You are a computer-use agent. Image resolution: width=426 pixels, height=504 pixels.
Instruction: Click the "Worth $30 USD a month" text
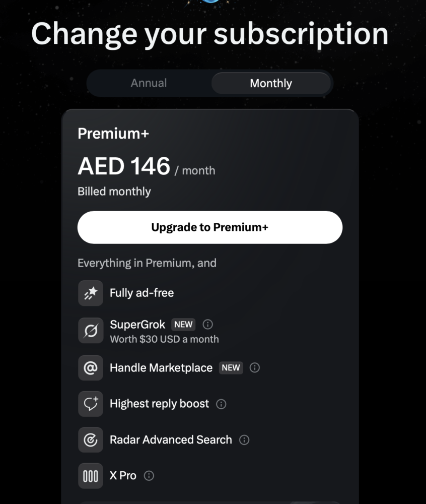[x=164, y=339]
